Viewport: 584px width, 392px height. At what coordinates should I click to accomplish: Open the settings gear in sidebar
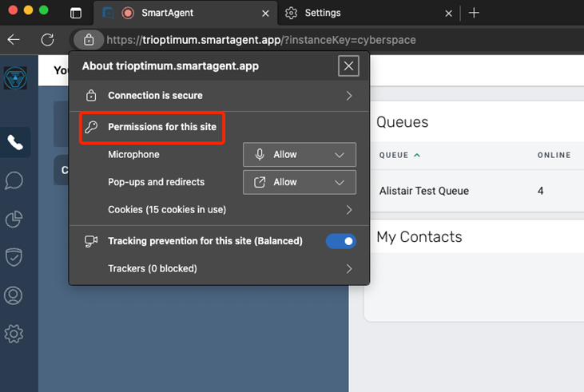pos(14,334)
